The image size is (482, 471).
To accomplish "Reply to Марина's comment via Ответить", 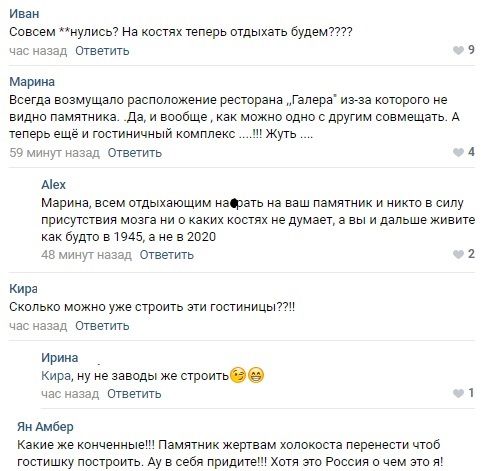I will (134, 153).
